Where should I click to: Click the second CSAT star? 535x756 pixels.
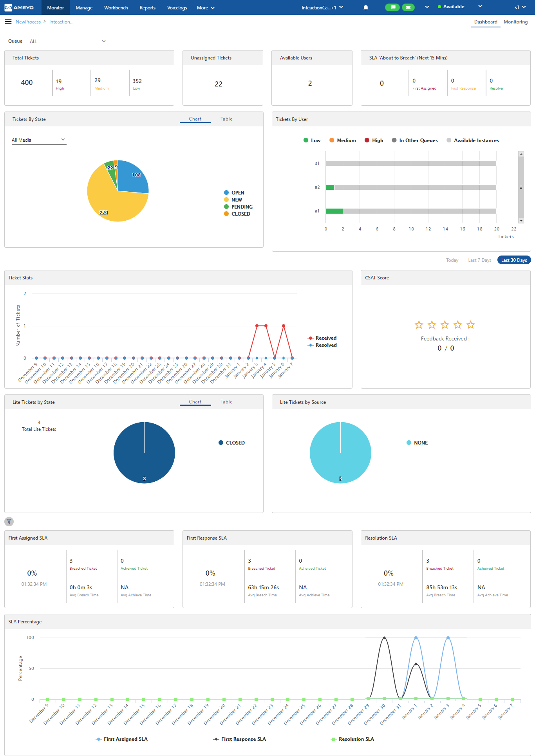click(x=432, y=325)
